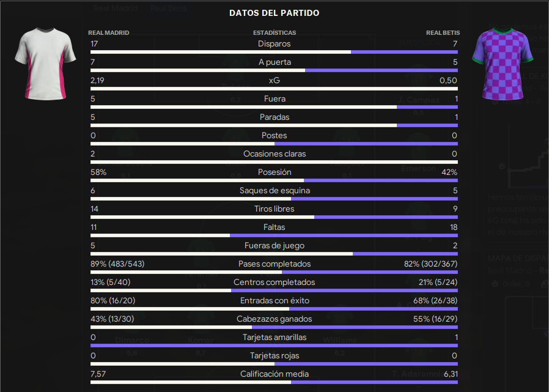
Task: Click the DATOS DEL PARTIDO title
Action: tap(274, 13)
